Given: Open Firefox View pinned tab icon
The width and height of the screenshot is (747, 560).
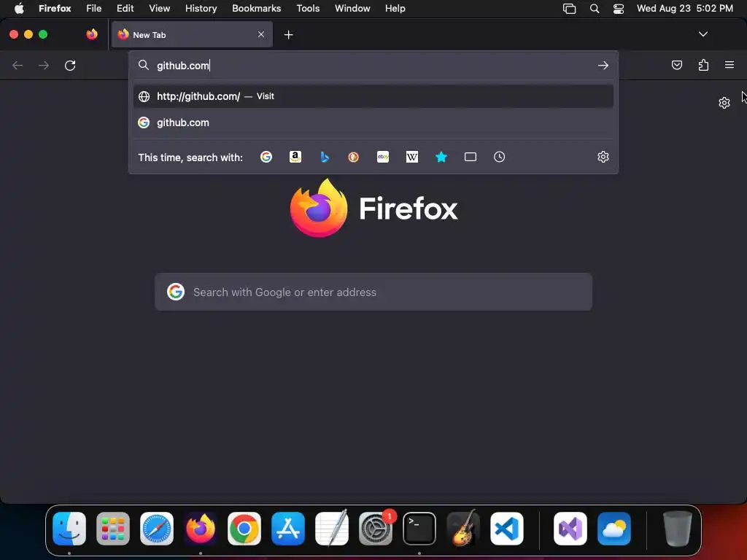Looking at the screenshot, I should [92, 34].
